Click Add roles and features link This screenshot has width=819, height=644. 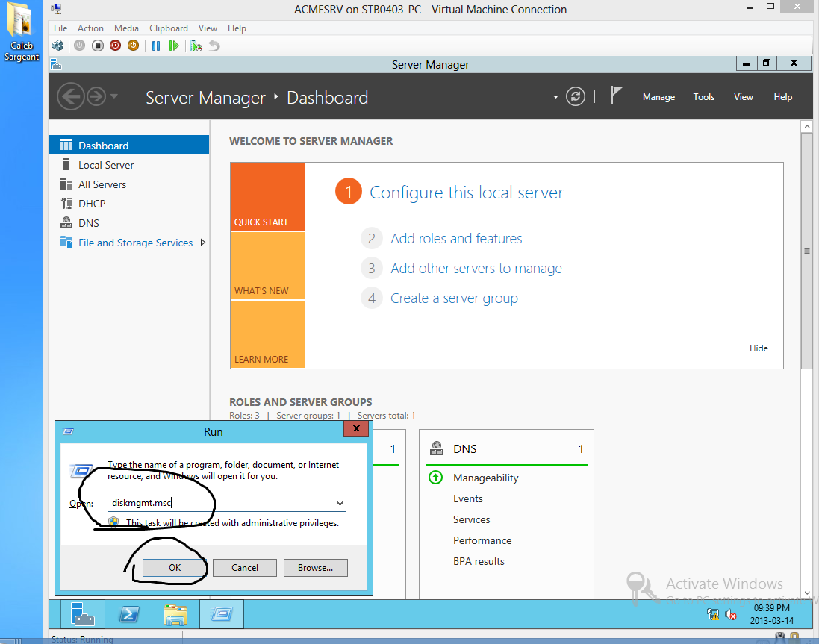tap(456, 239)
